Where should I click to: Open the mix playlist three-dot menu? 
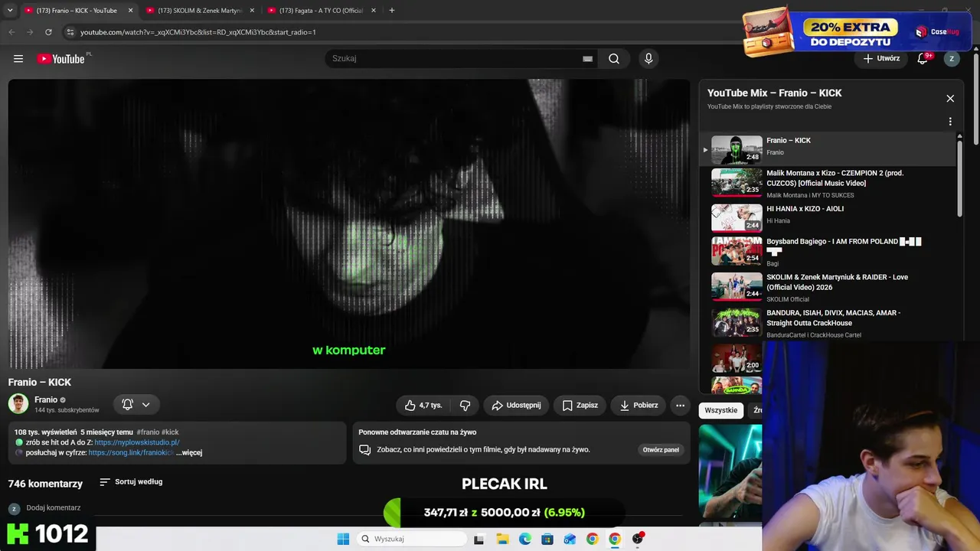pyautogui.click(x=950, y=122)
